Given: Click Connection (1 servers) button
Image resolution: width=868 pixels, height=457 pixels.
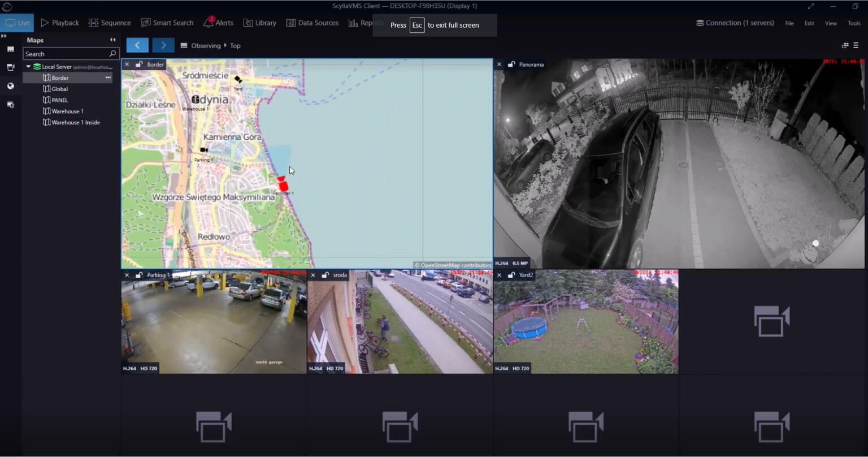Looking at the screenshot, I should 735,23.
